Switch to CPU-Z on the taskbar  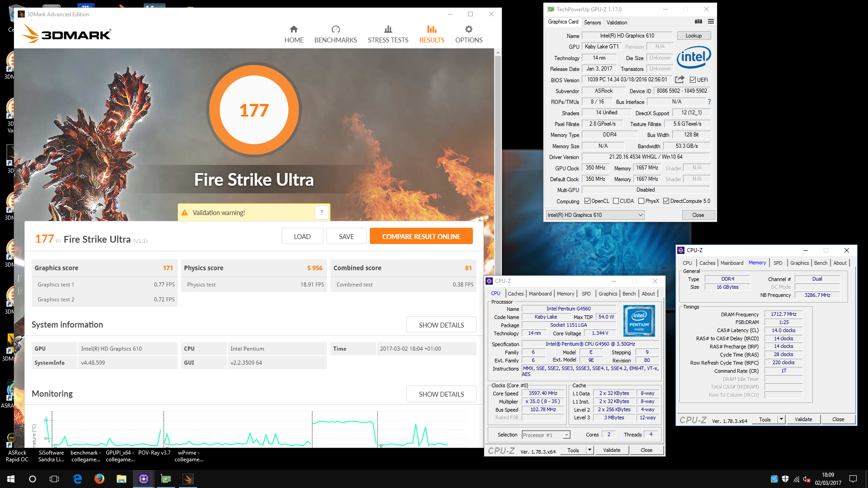pyautogui.click(x=144, y=479)
